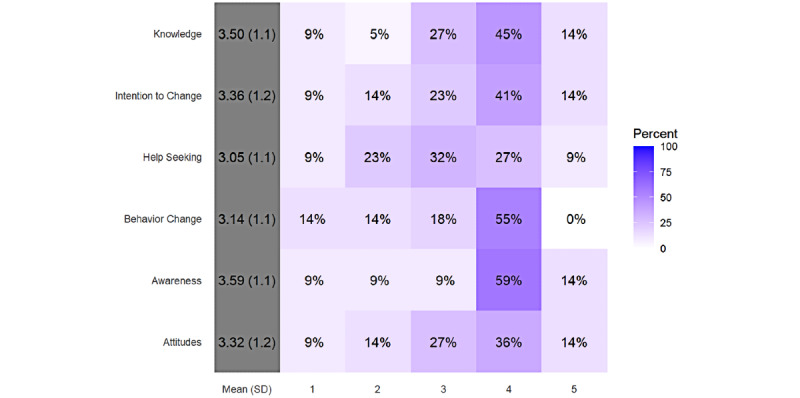800x398 pixels.
Task: Select the Attitudes 36% cell
Action: click(509, 342)
